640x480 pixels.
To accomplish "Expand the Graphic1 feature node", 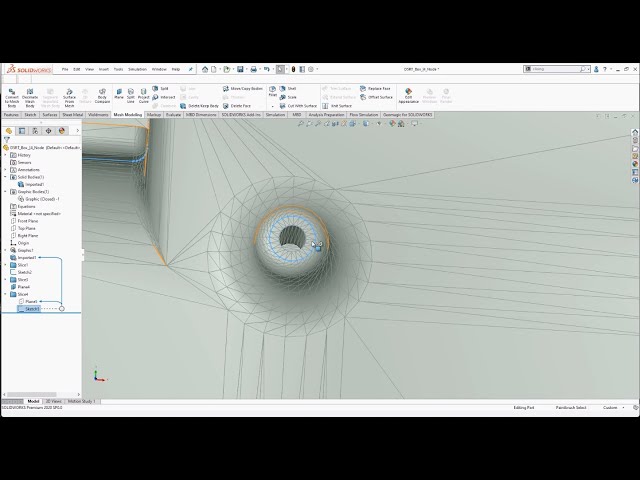I will point(5,250).
